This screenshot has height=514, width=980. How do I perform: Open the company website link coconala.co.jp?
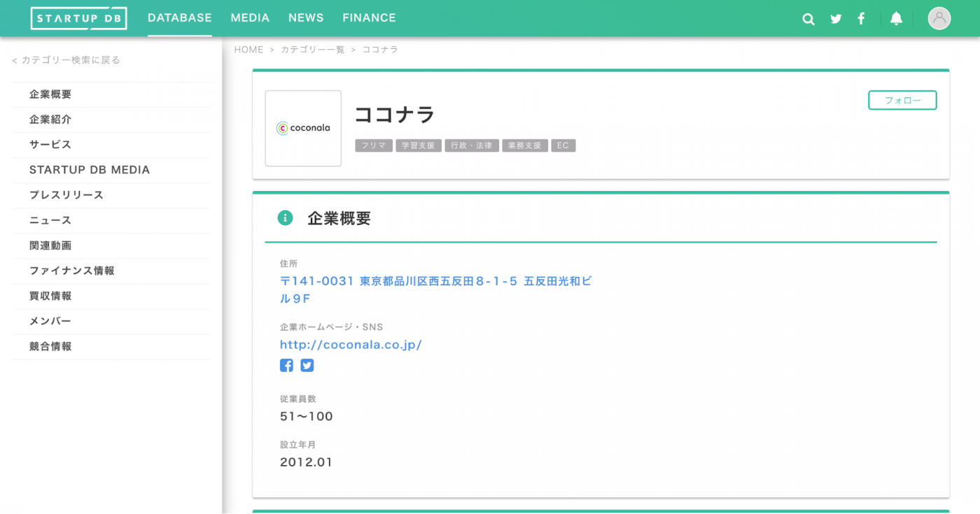pos(351,344)
